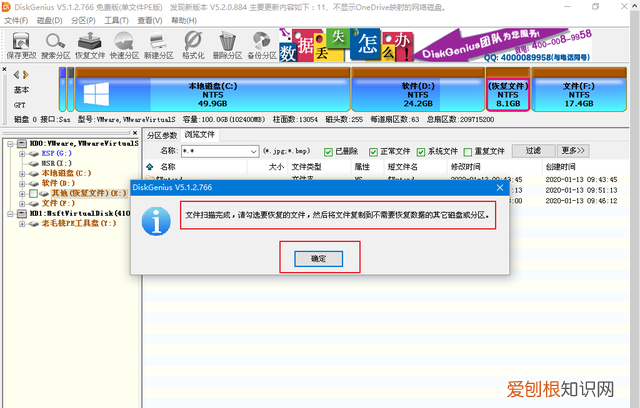Select the 快速分区 quick partition icon
This screenshot has height=408, width=640.
[x=124, y=45]
